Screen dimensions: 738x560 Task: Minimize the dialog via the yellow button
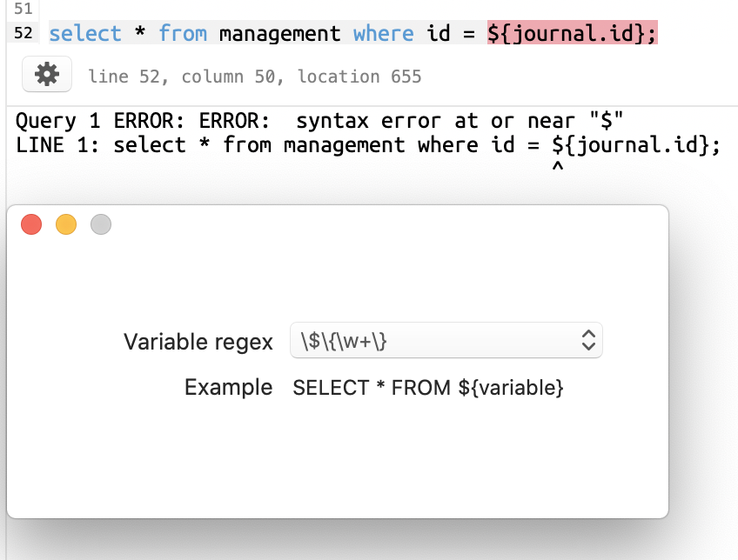(66, 224)
